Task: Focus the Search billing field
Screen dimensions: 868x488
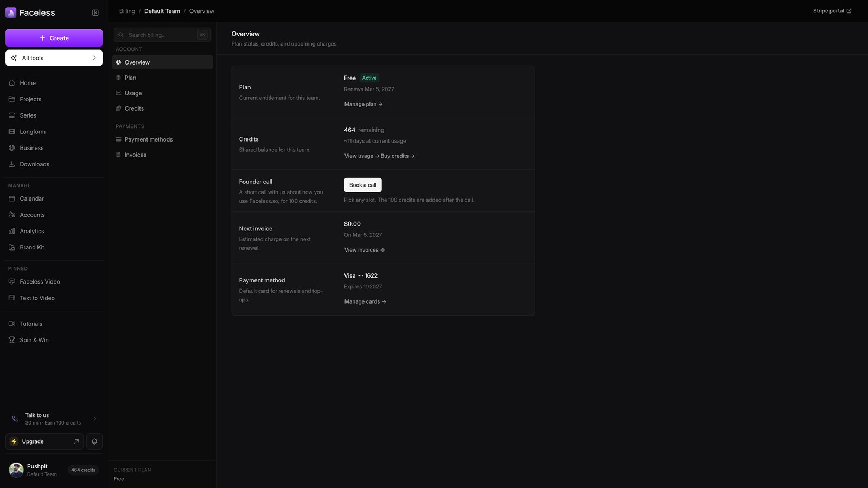Action: coord(162,35)
